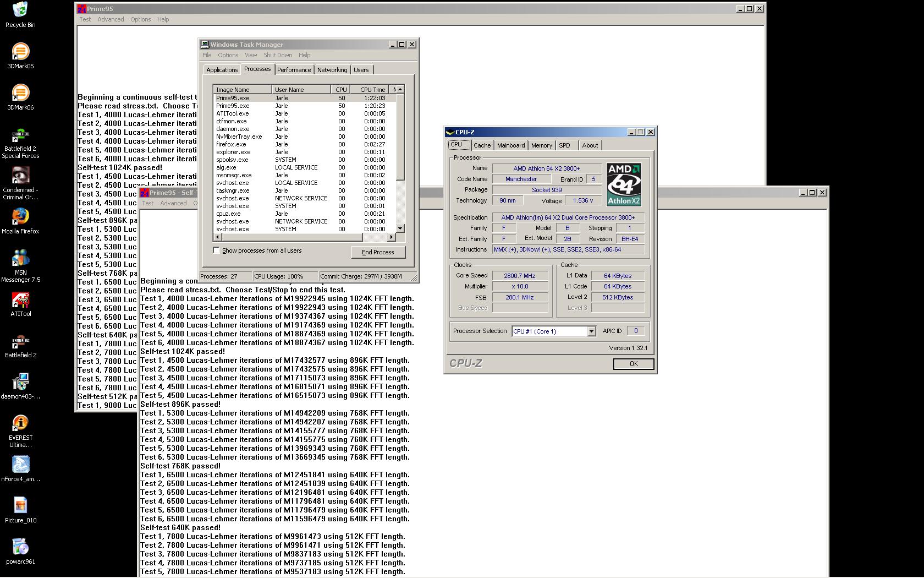Launch 3DMark05 from the desktop

click(20, 56)
